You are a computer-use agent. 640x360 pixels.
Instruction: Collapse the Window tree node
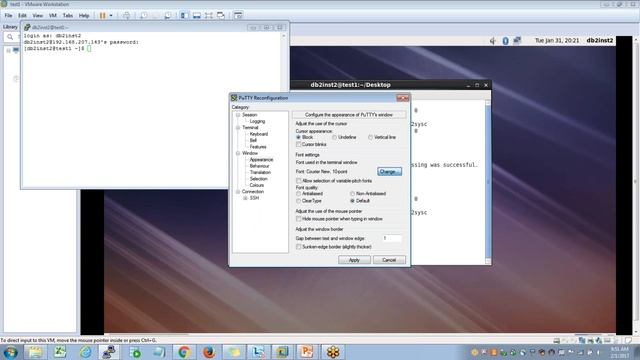[238, 153]
